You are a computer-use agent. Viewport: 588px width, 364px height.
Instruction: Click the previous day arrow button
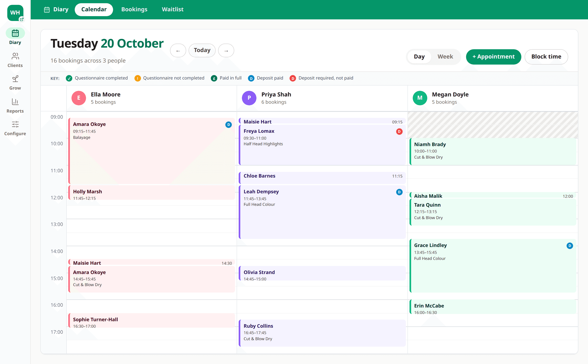(x=178, y=51)
